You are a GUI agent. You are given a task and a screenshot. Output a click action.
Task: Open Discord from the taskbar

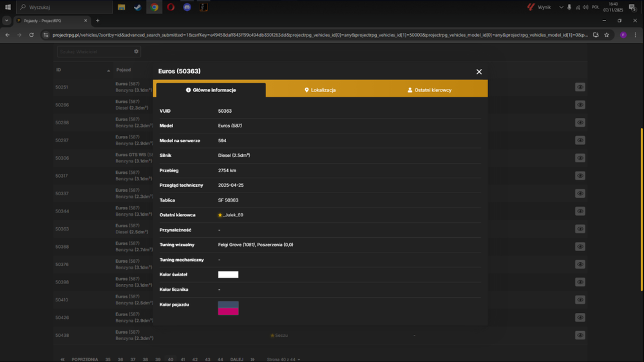pyautogui.click(x=187, y=7)
